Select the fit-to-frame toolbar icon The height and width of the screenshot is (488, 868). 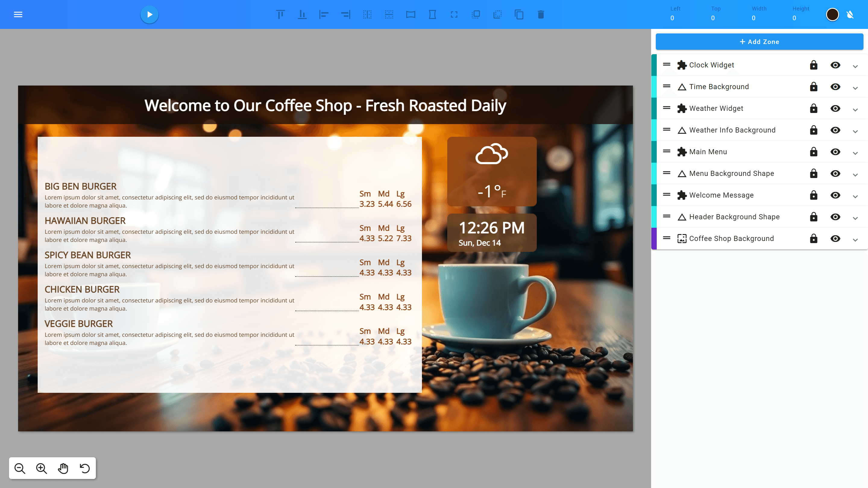tap(454, 14)
